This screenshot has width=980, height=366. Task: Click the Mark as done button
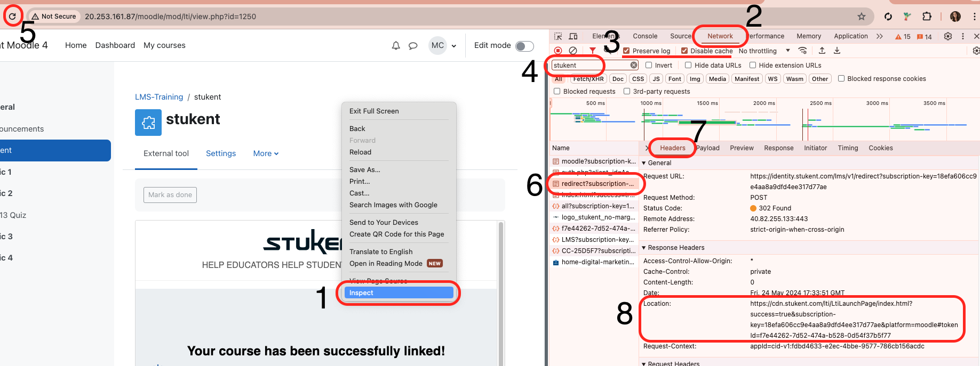click(x=170, y=195)
